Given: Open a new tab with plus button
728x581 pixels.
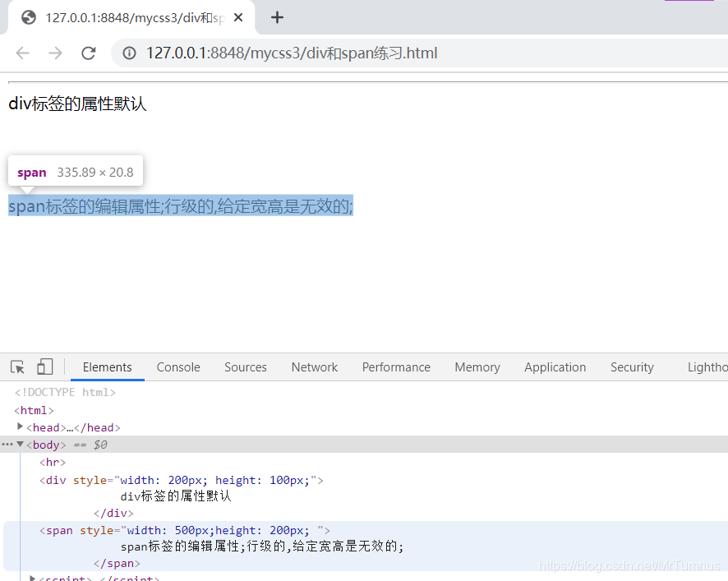Looking at the screenshot, I should click(277, 17).
